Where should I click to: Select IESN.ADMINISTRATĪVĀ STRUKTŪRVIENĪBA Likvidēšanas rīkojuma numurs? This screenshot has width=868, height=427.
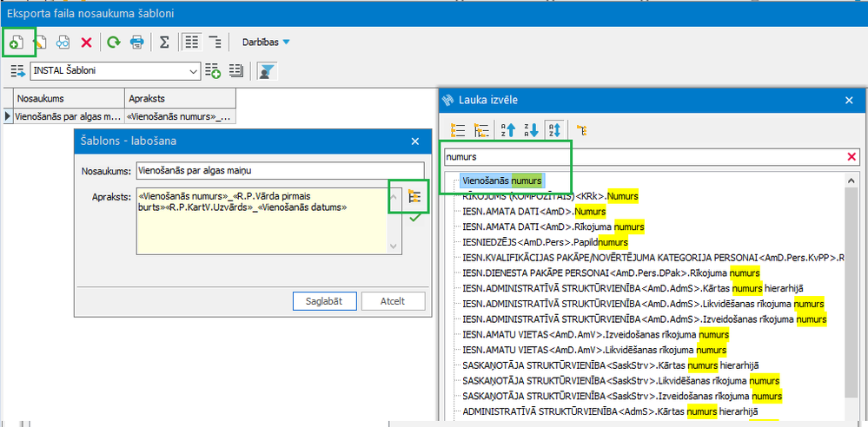[x=643, y=304]
